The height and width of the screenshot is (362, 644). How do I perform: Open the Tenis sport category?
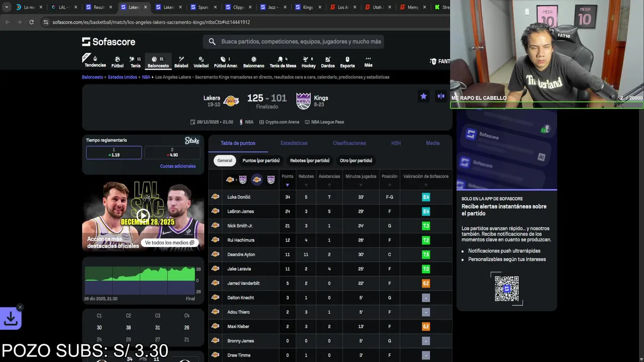(135, 62)
